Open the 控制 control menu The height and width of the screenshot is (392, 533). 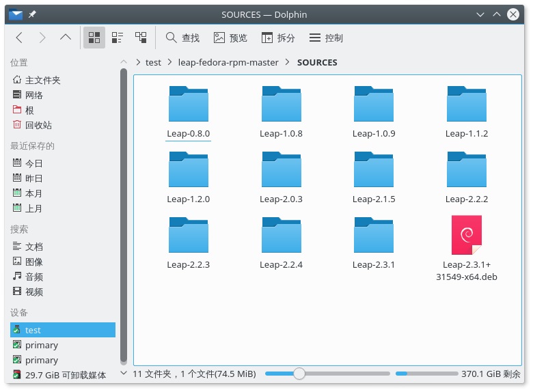[326, 38]
